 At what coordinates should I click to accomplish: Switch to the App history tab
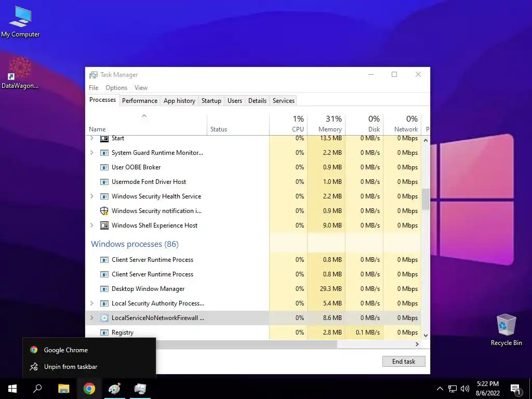pyautogui.click(x=179, y=101)
